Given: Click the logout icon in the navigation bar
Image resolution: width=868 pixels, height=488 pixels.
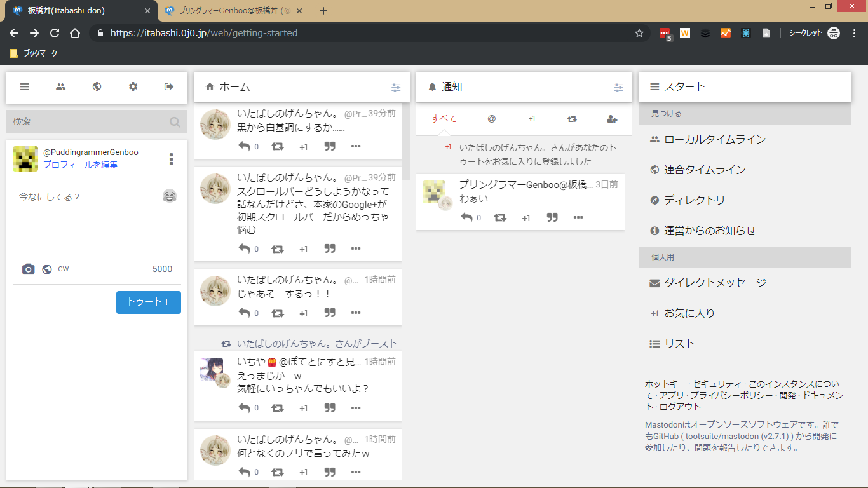Looking at the screenshot, I should point(169,87).
